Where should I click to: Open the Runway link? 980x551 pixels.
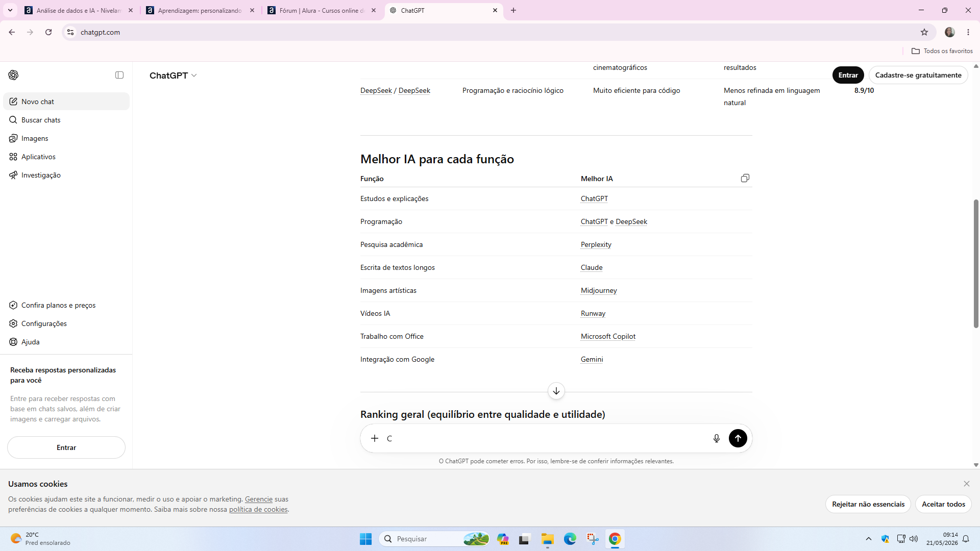[x=593, y=313]
